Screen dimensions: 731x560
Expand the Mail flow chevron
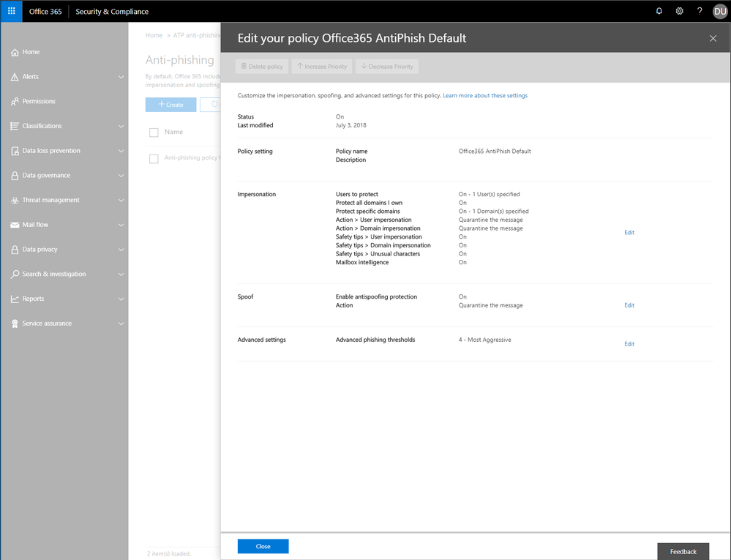click(121, 225)
